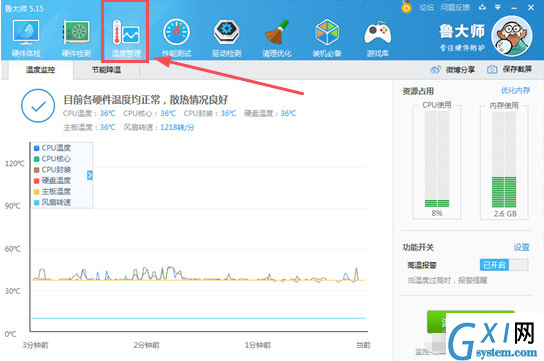Click the temperature line chart area
The height and width of the screenshot is (361, 544).
coord(199,236)
